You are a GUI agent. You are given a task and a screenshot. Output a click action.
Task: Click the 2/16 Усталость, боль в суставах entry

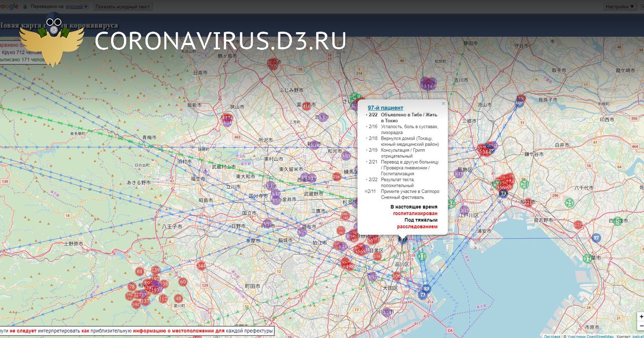click(401, 129)
